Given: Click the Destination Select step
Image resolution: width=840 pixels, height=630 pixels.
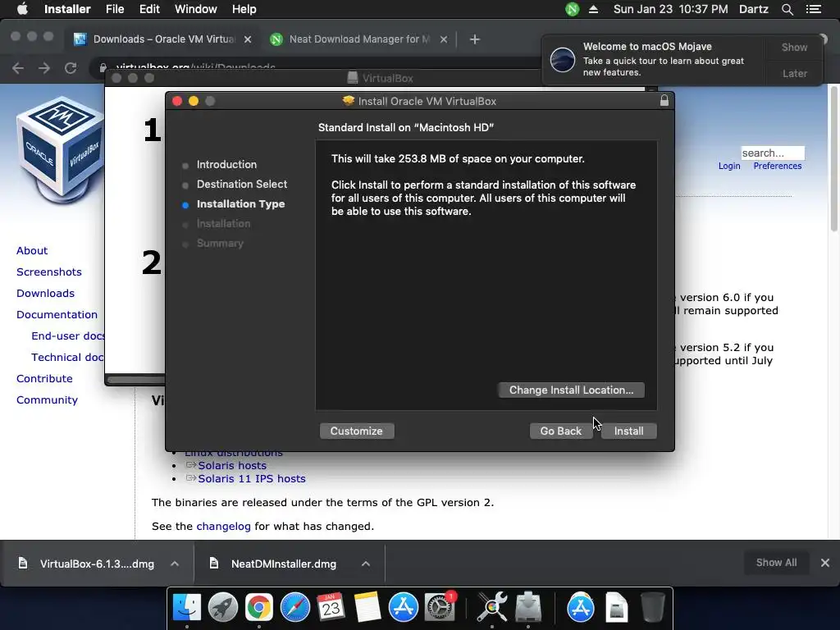Looking at the screenshot, I should pos(242,185).
